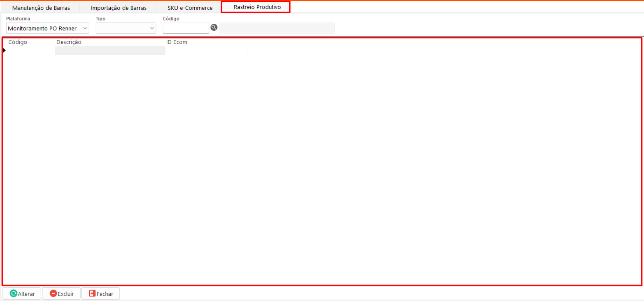Click the ID Ecom column header
The height and width of the screenshot is (301, 644).
click(x=177, y=42)
